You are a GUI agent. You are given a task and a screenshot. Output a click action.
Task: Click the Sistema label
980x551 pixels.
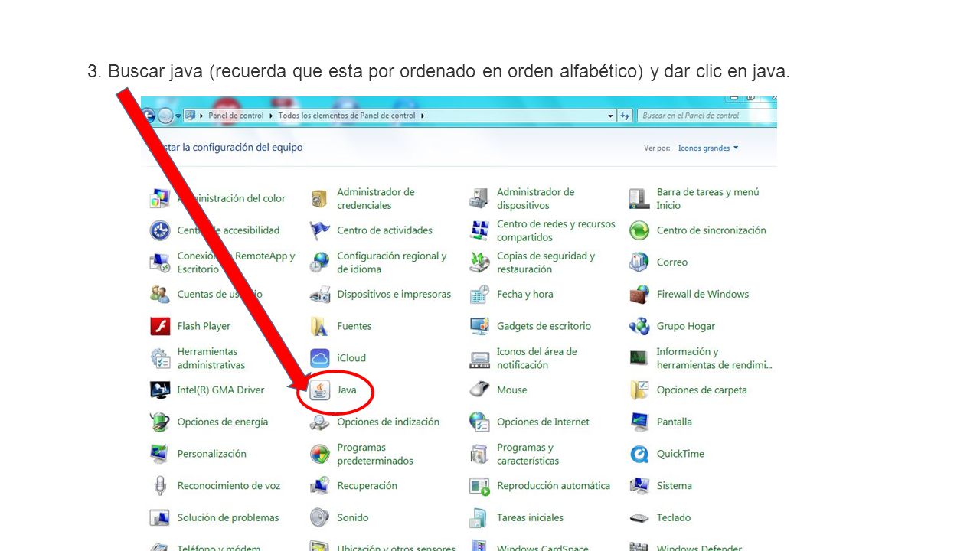(x=675, y=486)
